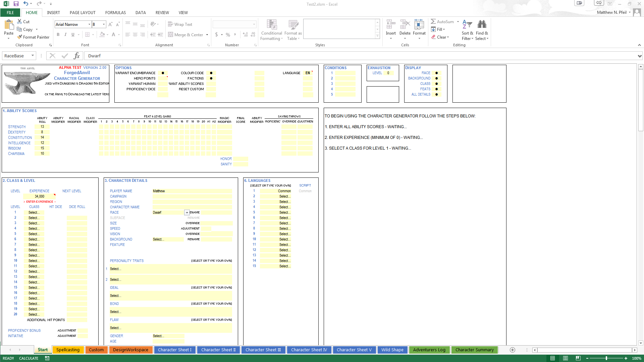Click the Copy button
Image resolution: width=644 pixels, height=362 pixels.
[25, 30]
